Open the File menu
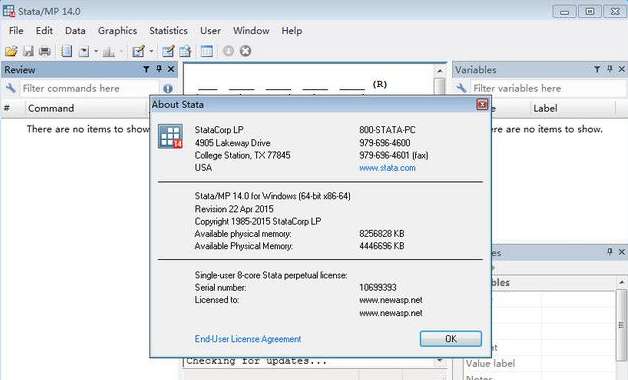The image size is (628, 380). pyautogui.click(x=16, y=31)
